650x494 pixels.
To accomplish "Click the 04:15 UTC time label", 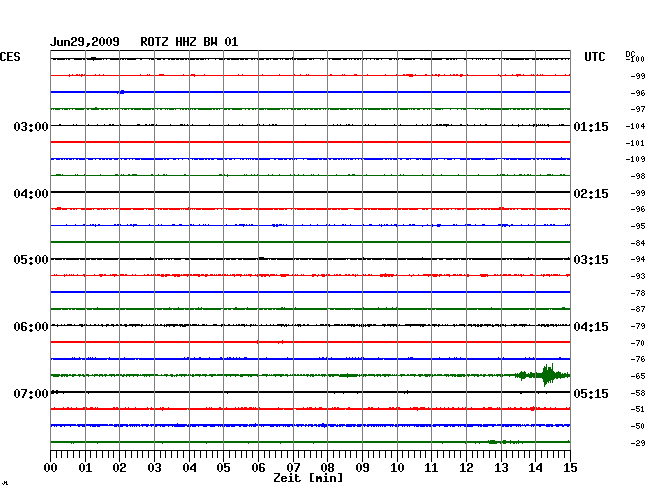I will (x=591, y=327).
